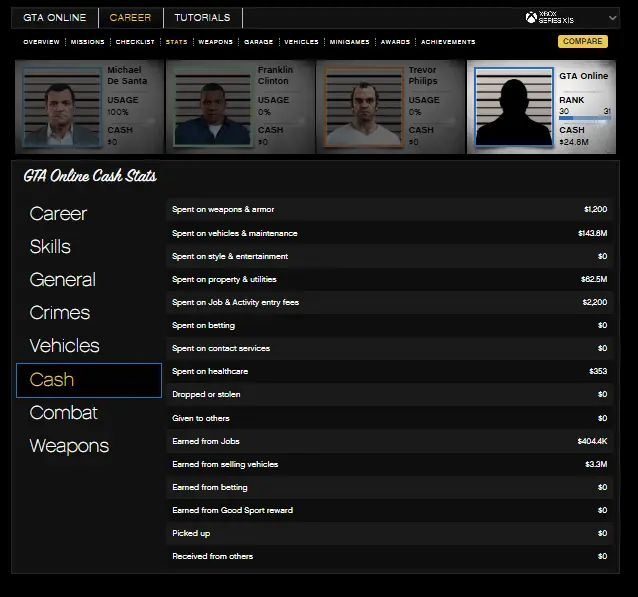This screenshot has height=597, width=638.
Task: View the ACHIEVEMENTS page
Action: (448, 42)
